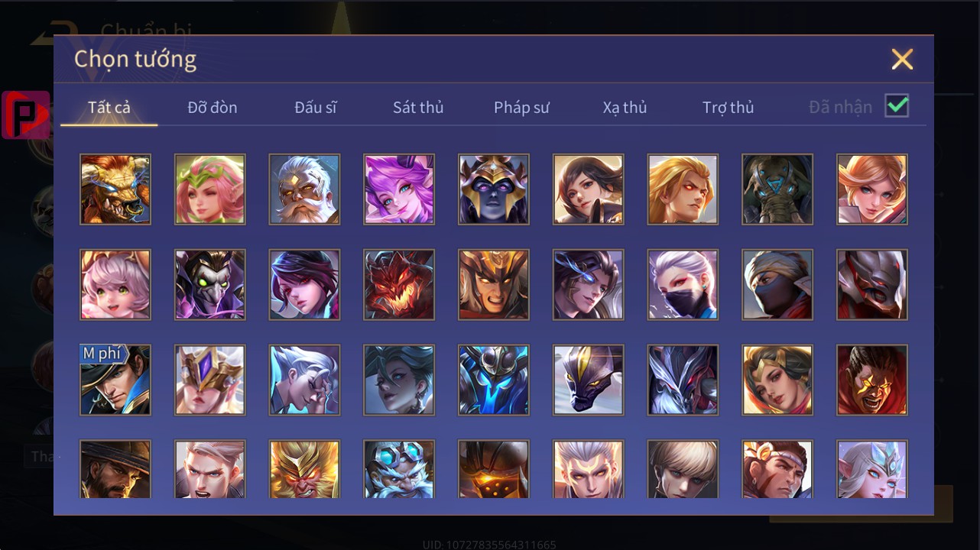980x550 pixels.
Task: Switch to the 'Đỡ đòn' tab
Action: click(x=213, y=107)
